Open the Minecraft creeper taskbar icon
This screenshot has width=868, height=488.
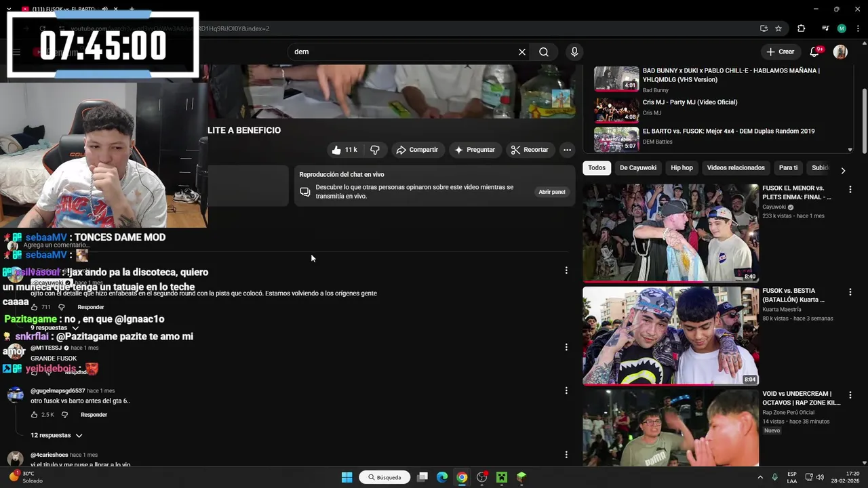pyautogui.click(x=502, y=477)
